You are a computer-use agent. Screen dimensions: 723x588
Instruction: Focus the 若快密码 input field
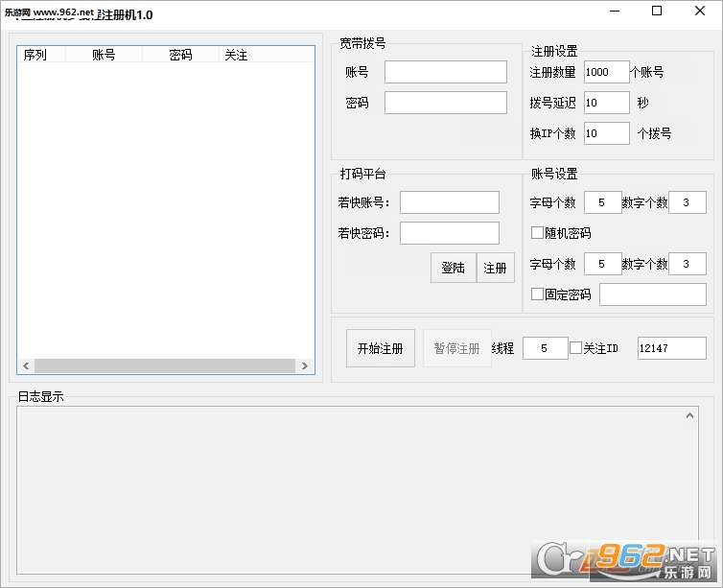tap(450, 233)
